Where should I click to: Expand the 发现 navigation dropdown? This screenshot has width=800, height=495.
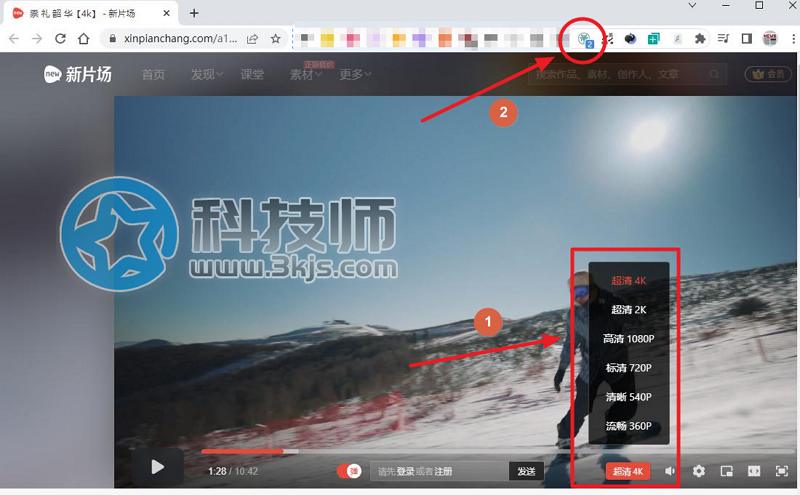(x=206, y=75)
